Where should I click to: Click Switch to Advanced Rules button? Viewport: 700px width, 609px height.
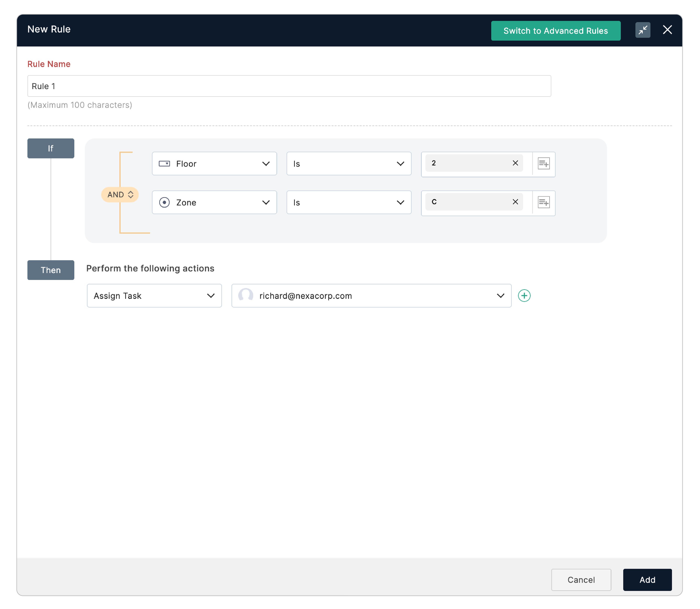coord(555,31)
